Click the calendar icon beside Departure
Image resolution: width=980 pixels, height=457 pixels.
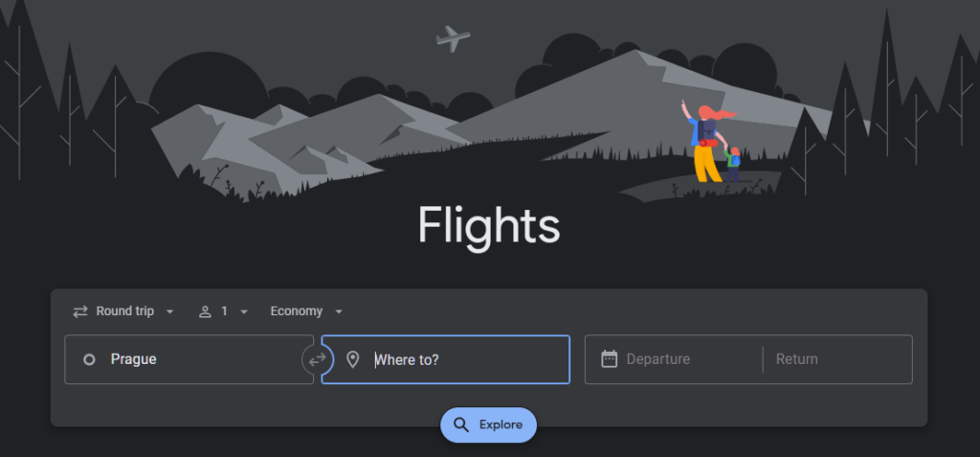[609, 358]
